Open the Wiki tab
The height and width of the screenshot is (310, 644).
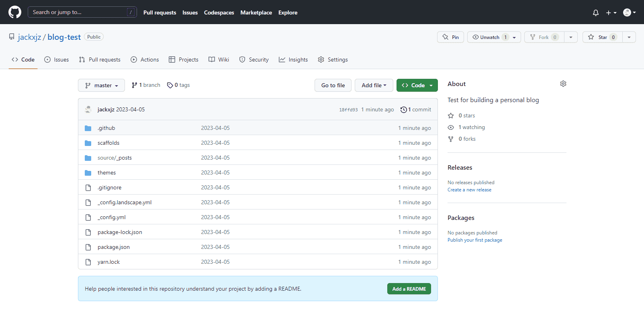219,60
